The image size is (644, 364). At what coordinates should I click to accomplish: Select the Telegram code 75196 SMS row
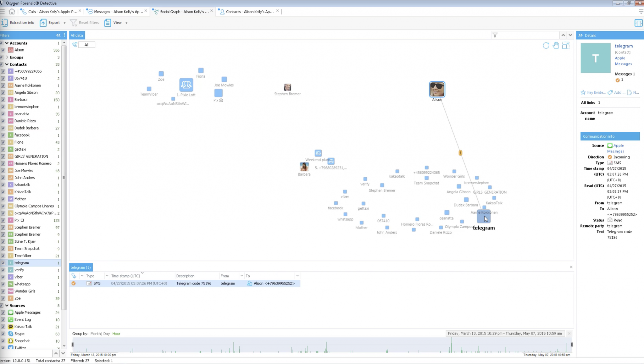click(x=189, y=283)
